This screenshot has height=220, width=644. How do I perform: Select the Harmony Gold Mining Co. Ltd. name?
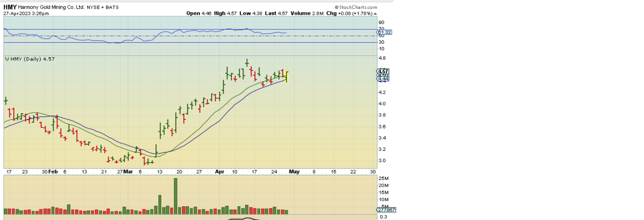pos(51,7)
